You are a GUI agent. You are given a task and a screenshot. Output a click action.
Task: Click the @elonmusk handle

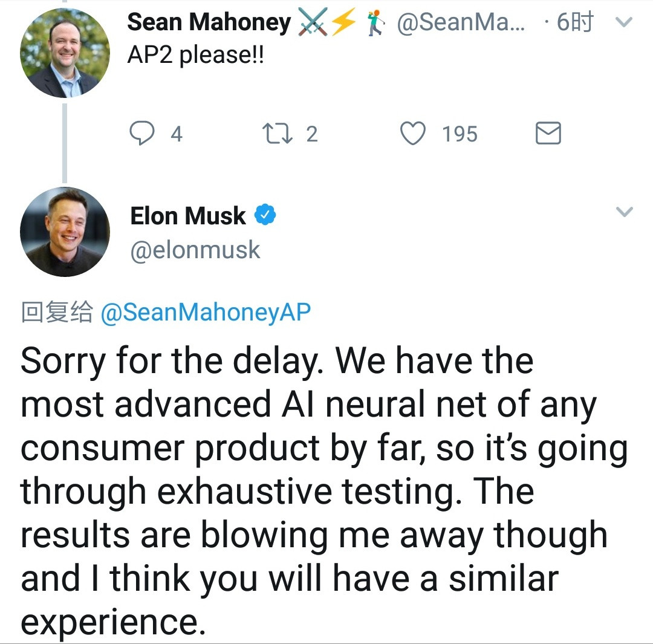(195, 250)
